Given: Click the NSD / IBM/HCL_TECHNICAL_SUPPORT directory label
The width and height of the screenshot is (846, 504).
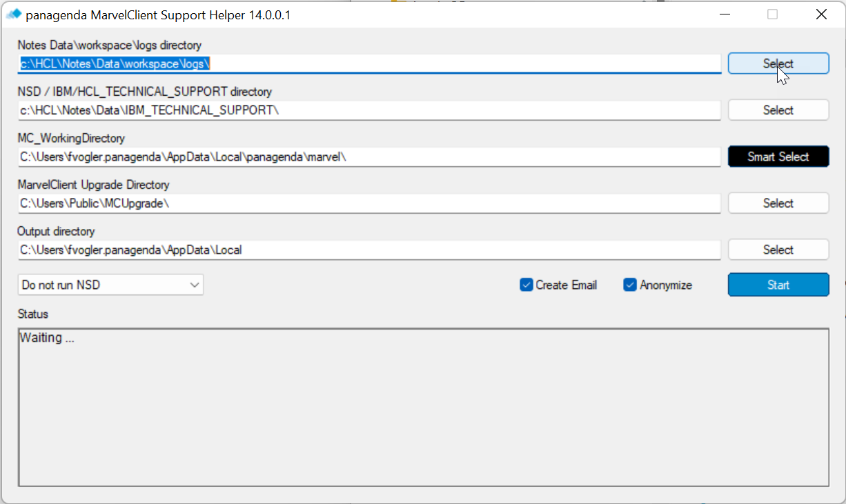Looking at the screenshot, I should (x=145, y=92).
